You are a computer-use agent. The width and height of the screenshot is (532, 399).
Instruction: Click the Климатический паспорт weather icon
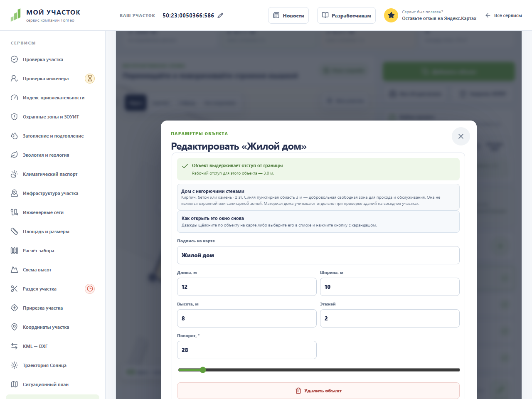pos(14,174)
